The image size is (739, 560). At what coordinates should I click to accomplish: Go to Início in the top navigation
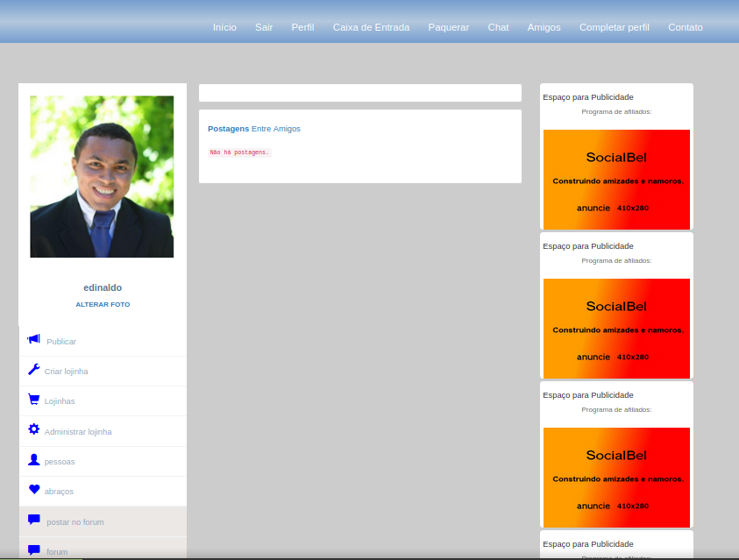pos(224,27)
